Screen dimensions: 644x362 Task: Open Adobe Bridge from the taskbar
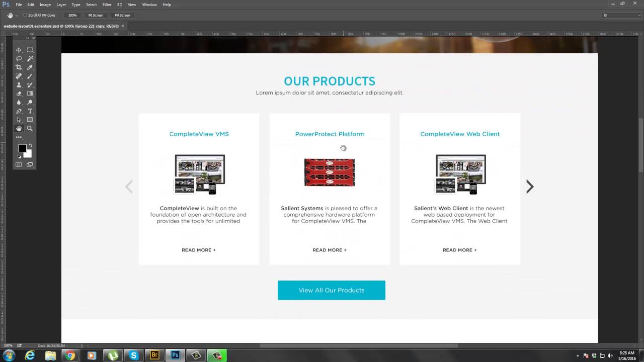click(x=154, y=355)
